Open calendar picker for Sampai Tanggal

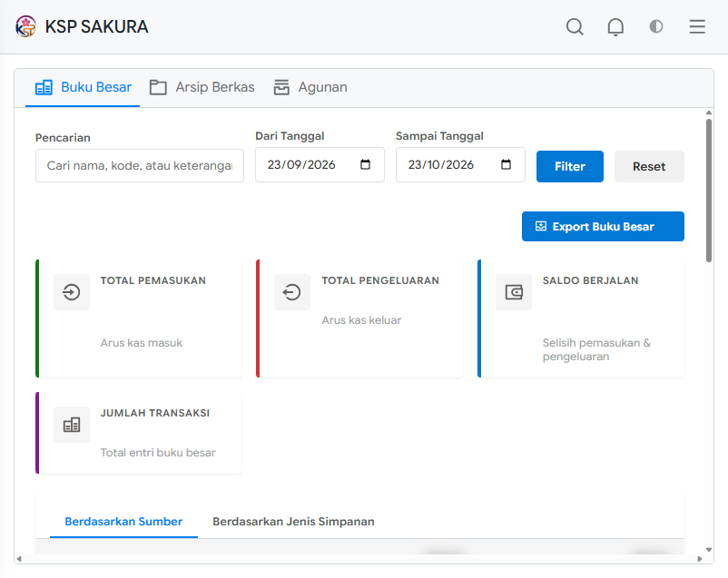point(507,164)
